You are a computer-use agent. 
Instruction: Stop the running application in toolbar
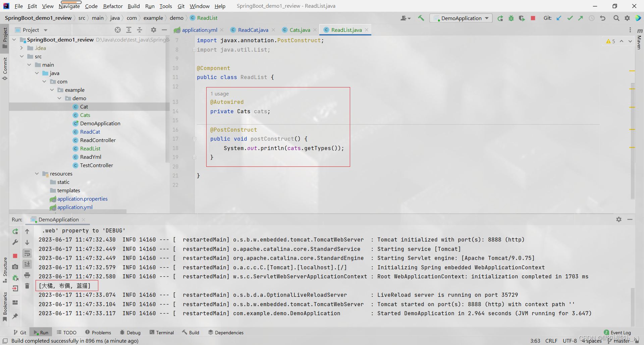(x=533, y=18)
